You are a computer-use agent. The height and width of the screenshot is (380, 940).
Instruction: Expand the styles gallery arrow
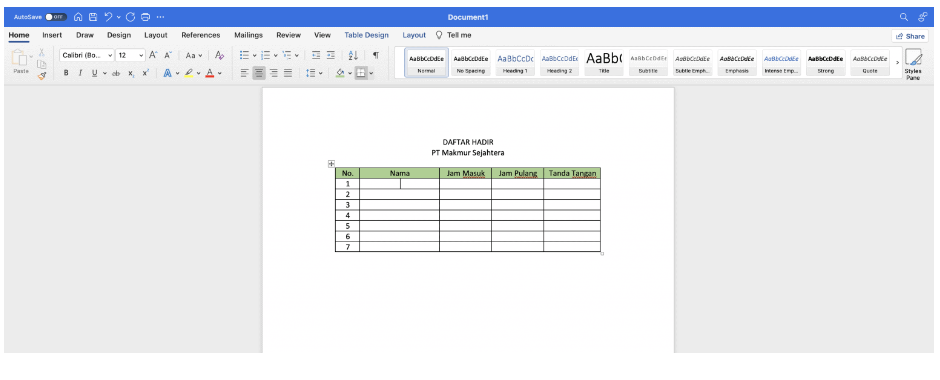click(897, 62)
